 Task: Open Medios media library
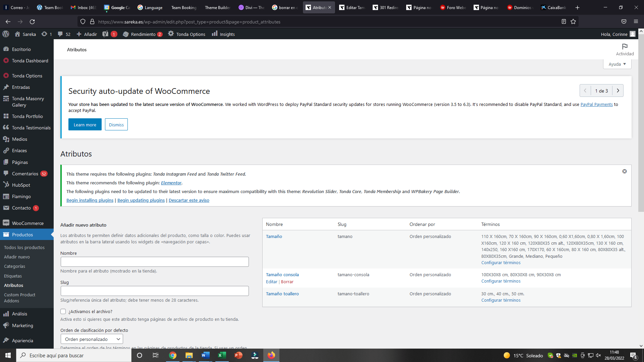coord(27,139)
